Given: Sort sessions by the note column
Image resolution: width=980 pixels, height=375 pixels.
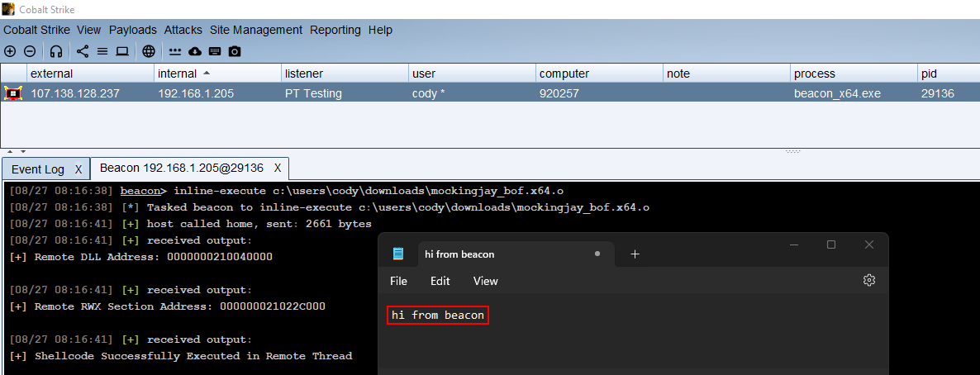Looking at the screenshot, I should [726, 74].
